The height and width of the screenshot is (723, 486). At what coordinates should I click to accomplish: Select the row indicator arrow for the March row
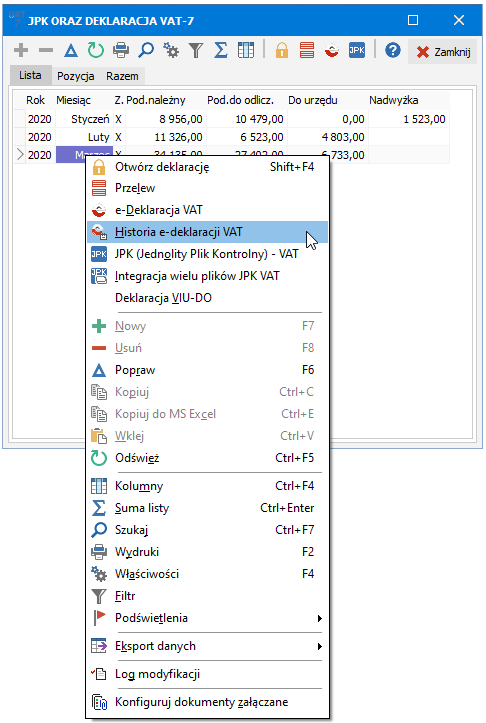point(20,155)
